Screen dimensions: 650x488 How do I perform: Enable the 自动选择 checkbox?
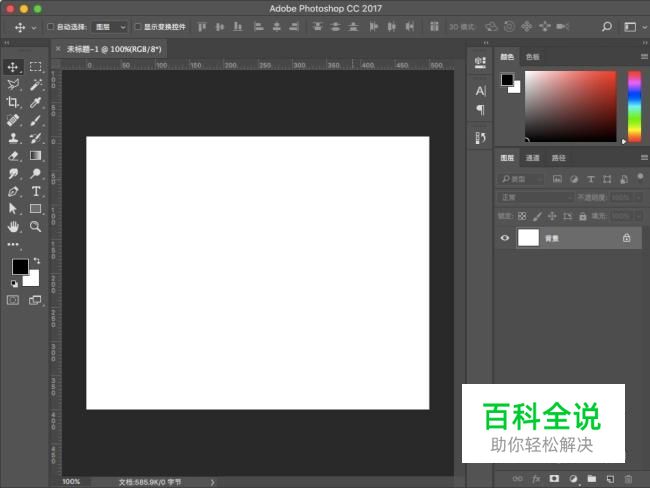pos(51,27)
